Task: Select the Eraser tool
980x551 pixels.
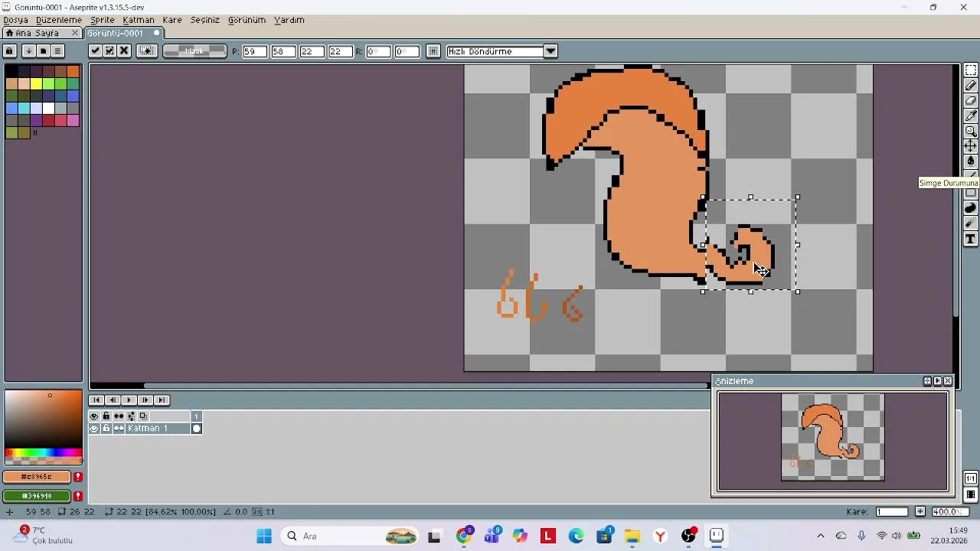Action: [971, 101]
